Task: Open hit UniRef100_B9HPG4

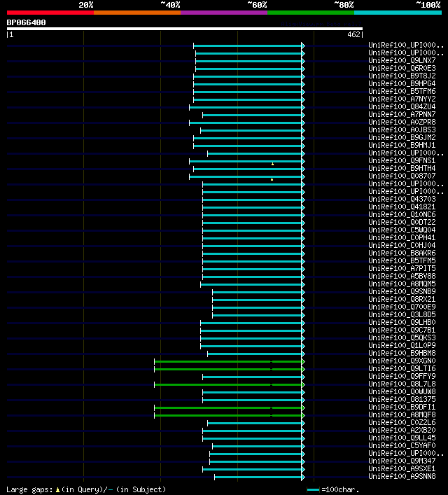Action: pos(402,83)
